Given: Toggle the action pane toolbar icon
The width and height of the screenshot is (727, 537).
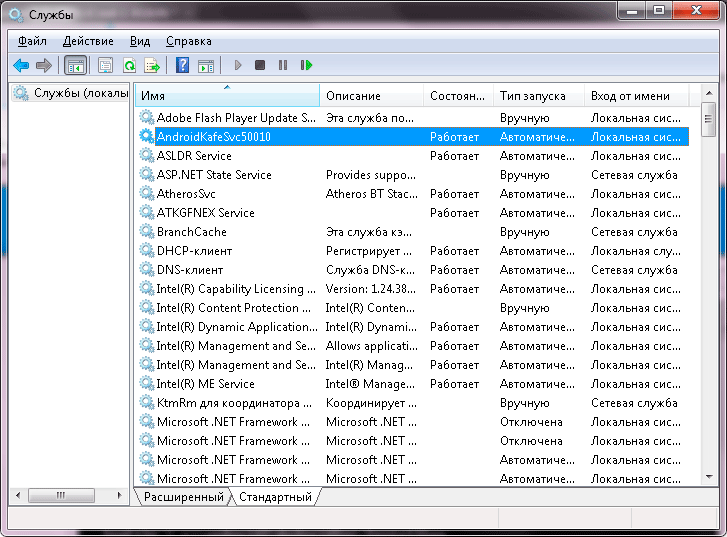Looking at the screenshot, I should click(205, 66).
